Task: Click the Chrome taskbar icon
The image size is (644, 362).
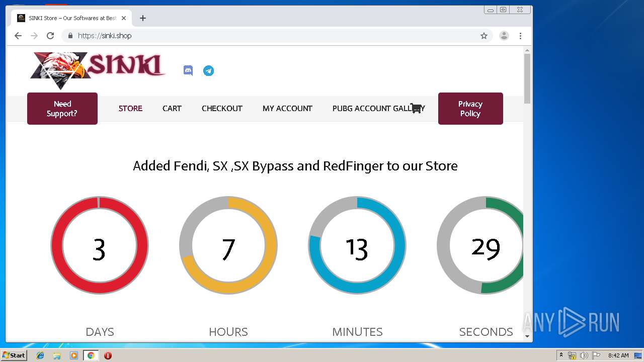Action: pyautogui.click(x=91, y=355)
